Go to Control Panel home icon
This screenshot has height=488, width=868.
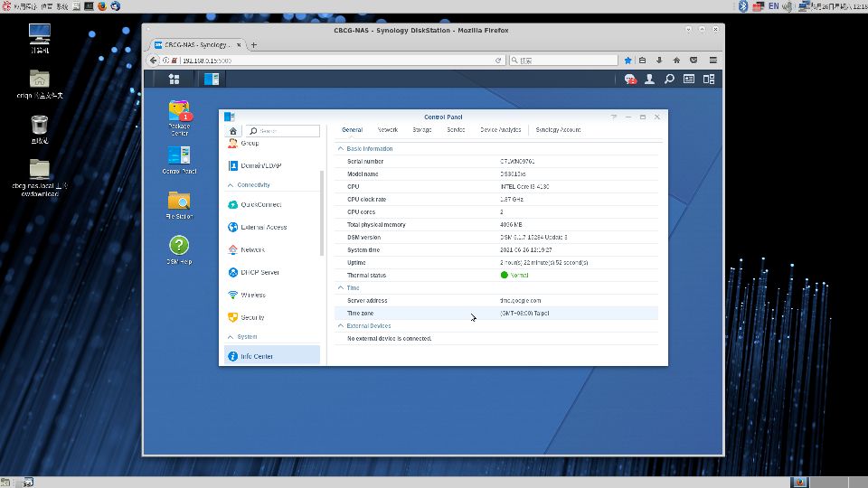click(232, 131)
